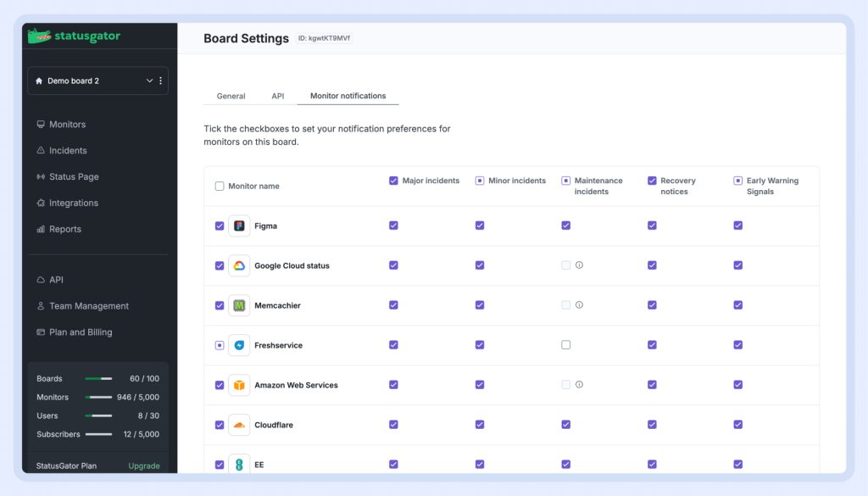Open the three-dot menu for Demo board 2
This screenshot has height=496, width=868.
[161, 81]
